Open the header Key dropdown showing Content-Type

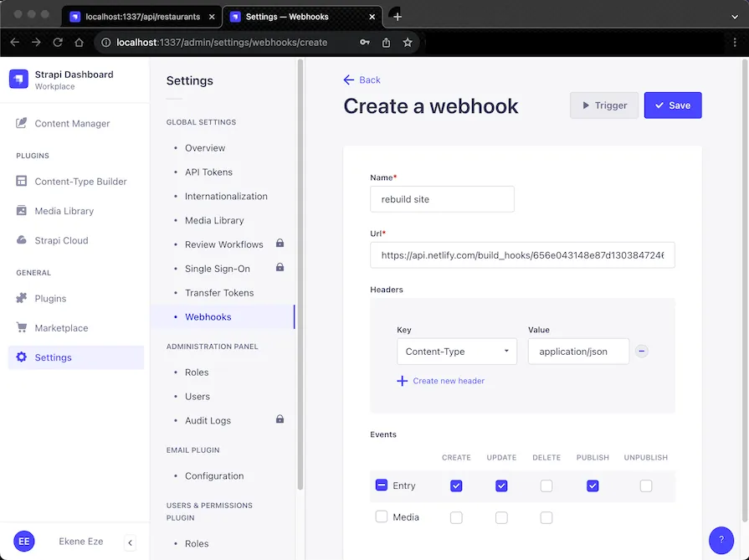(456, 351)
